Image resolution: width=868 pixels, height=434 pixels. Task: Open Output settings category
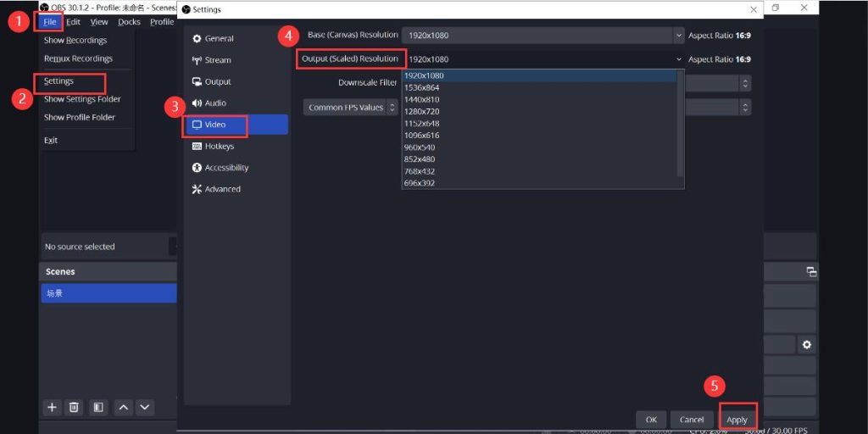(x=236, y=82)
